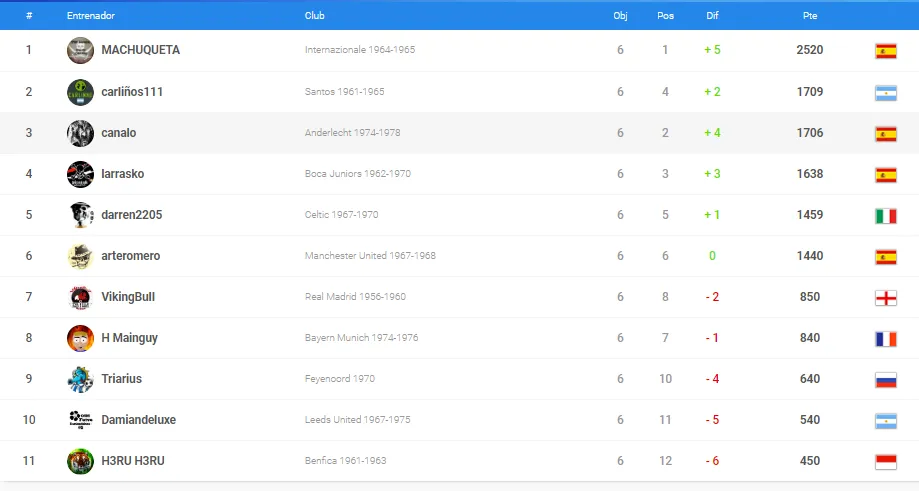This screenshot has width=919, height=491.
Task: Click larrasko's skull avatar
Action: coord(80,174)
